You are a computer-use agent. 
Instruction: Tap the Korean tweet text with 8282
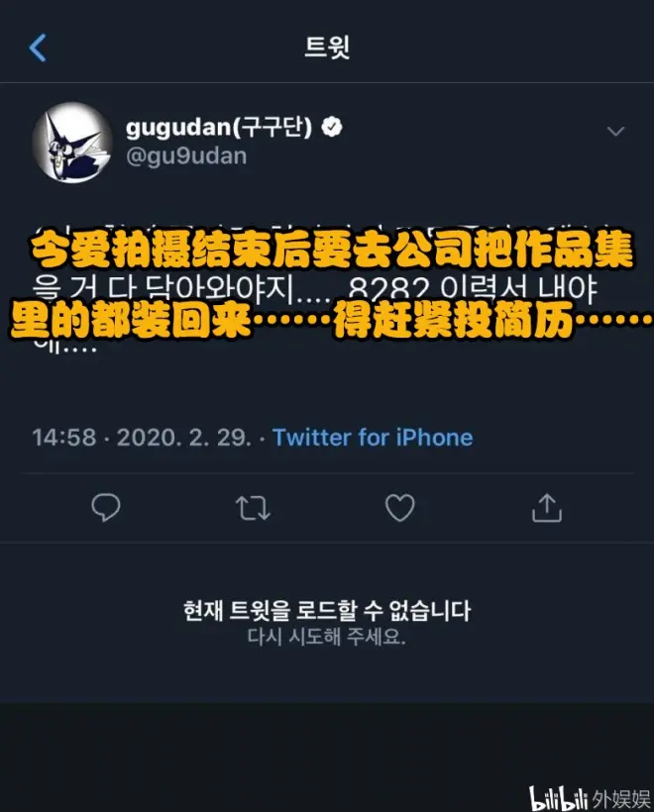[x=315, y=290]
